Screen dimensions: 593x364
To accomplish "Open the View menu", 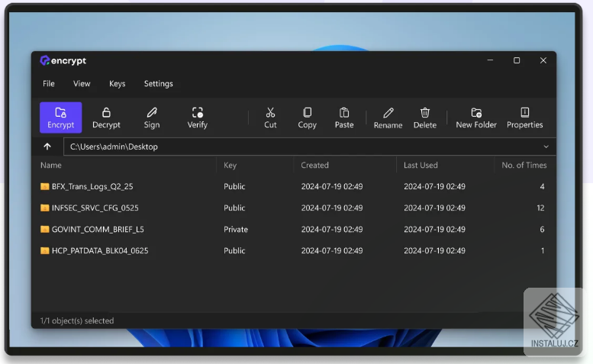I will pyautogui.click(x=82, y=83).
